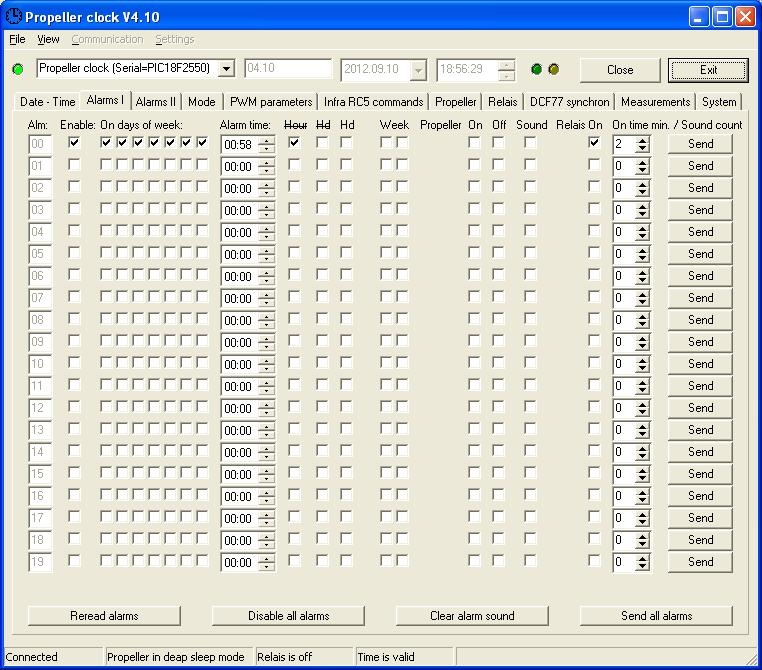Click the Reread alarms button
The width and height of the screenshot is (762, 670).
pos(104,616)
